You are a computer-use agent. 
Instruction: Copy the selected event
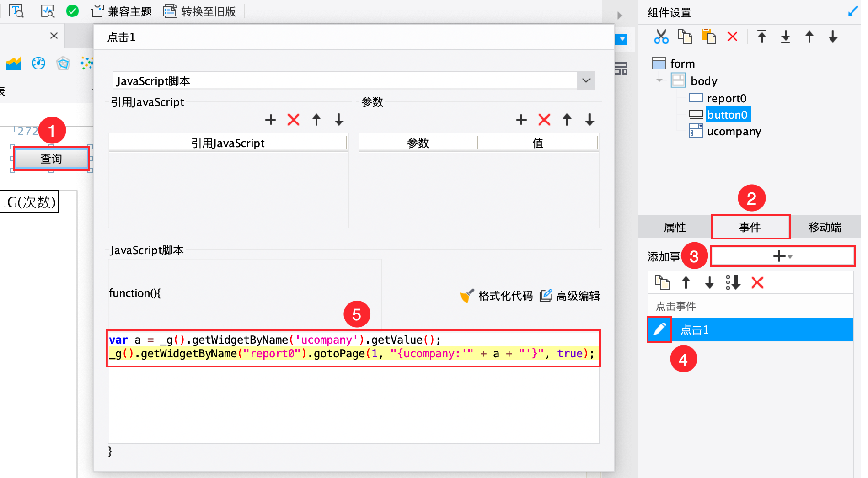pos(662,282)
